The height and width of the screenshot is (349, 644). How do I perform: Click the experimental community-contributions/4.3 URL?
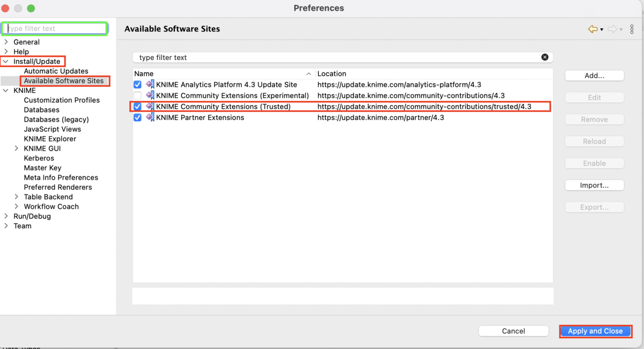(x=411, y=95)
